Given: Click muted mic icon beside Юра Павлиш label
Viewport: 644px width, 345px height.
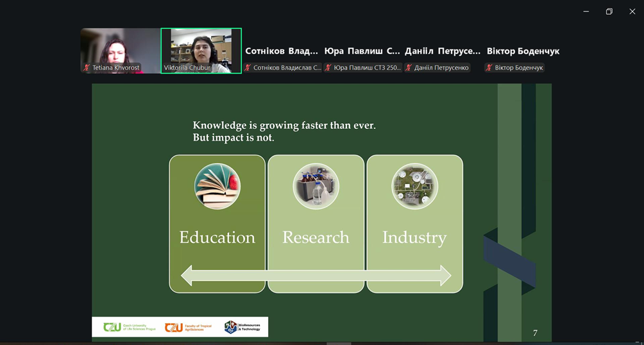Looking at the screenshot, I should (x=328, y=68).
